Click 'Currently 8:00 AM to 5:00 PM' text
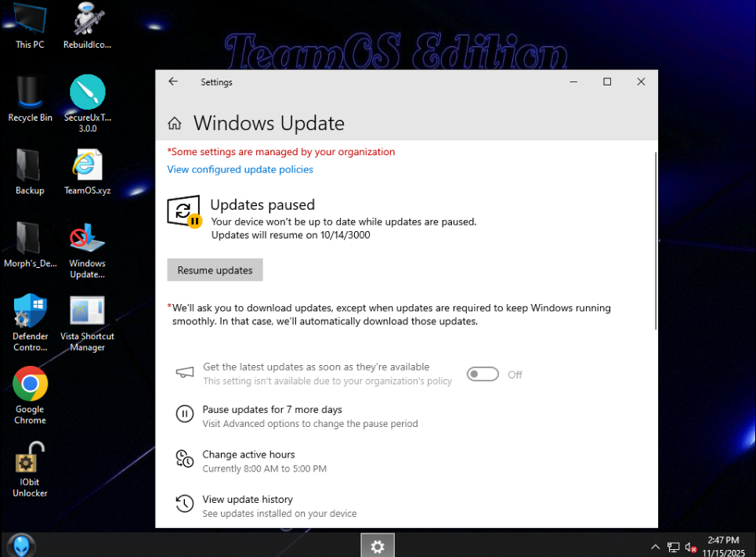 (x=264, y=468)
